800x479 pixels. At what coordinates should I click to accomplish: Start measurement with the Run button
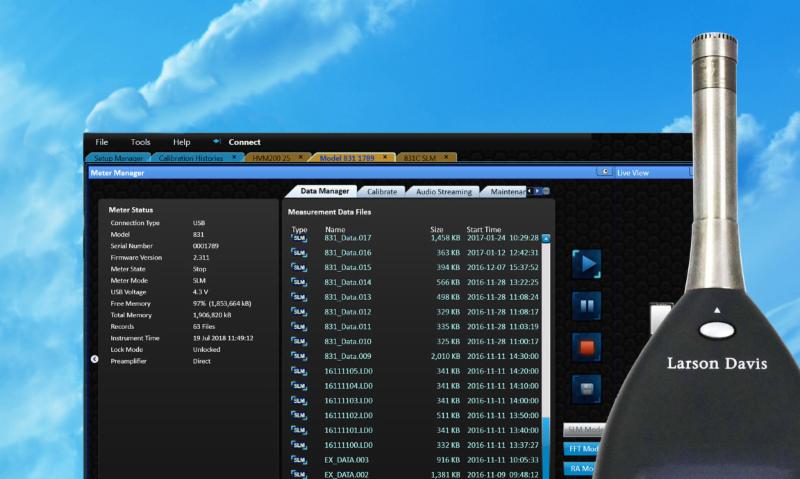587,264
